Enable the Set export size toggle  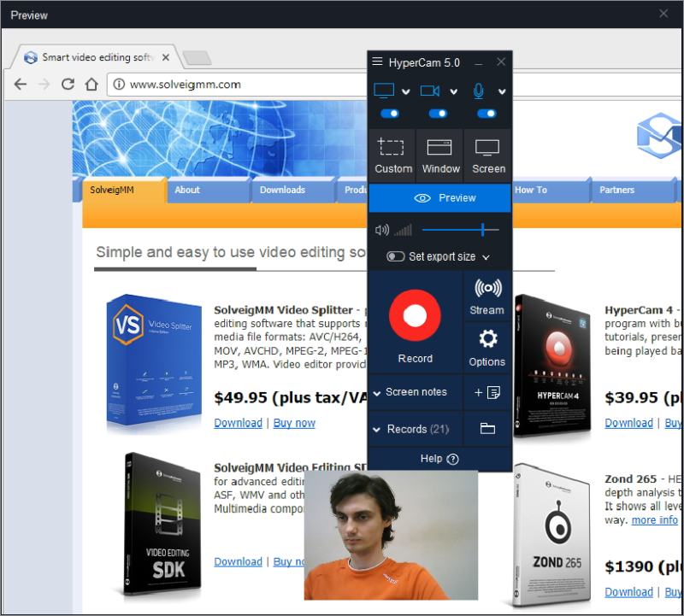(396, 256)
